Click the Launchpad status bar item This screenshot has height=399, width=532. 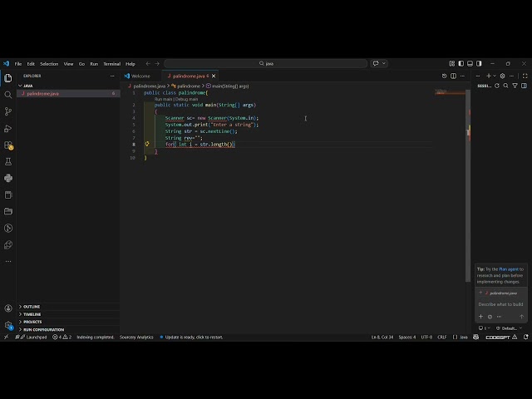pyautogui.click(x=33, y=337)
